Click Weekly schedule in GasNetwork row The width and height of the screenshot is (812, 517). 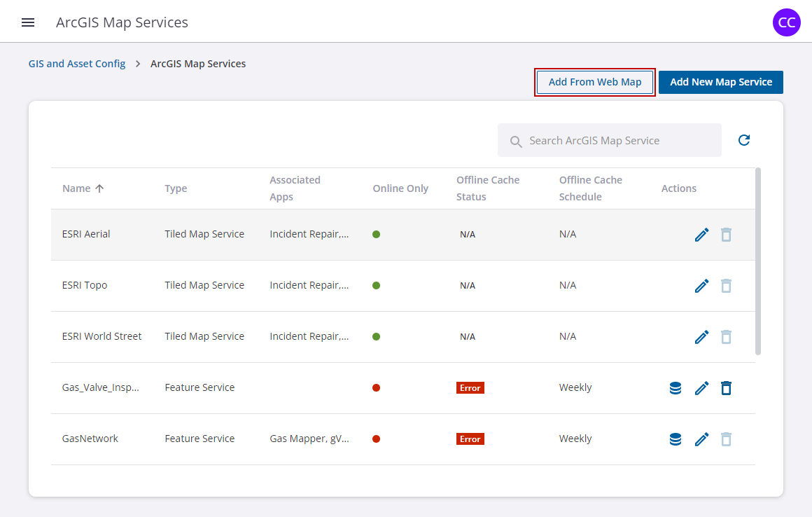pos(575,439)
